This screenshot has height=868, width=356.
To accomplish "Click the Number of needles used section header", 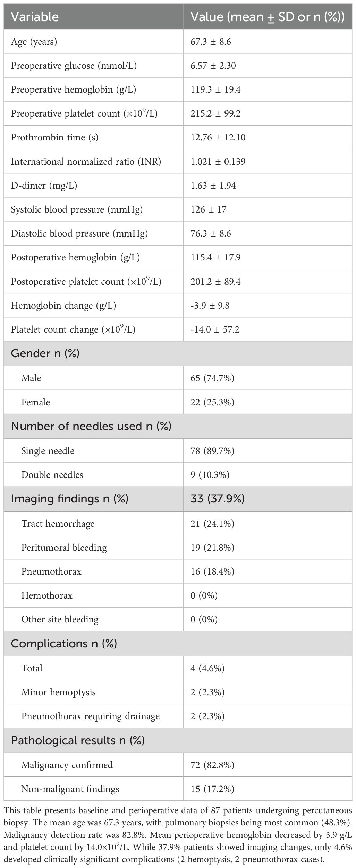I will [91, 426].
